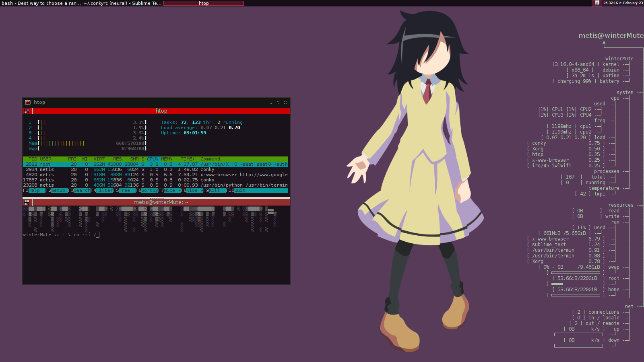Click the Tasks count line in htop
Viewport: 644px width, 362px height.
click(202, 122)
